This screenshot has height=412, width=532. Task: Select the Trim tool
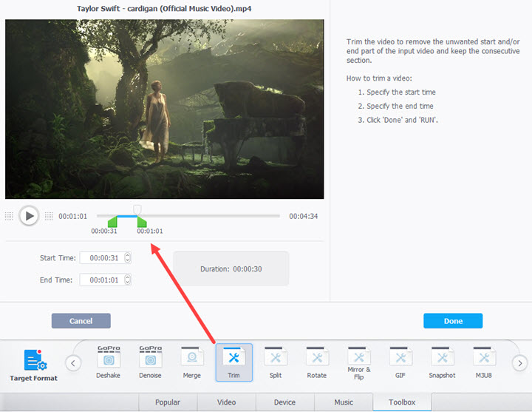(233, 362)
